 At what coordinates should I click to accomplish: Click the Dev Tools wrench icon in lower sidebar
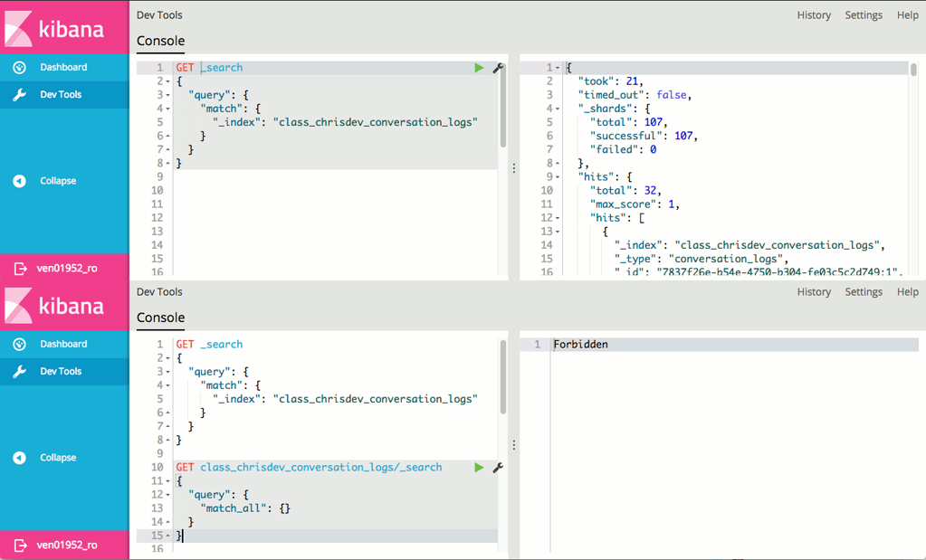20,372
